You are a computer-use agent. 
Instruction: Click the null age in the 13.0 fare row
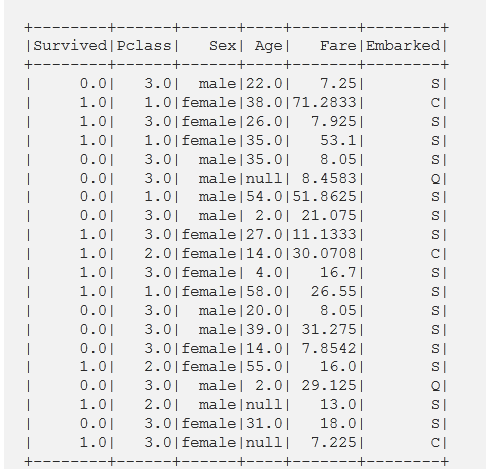[264, 404]
